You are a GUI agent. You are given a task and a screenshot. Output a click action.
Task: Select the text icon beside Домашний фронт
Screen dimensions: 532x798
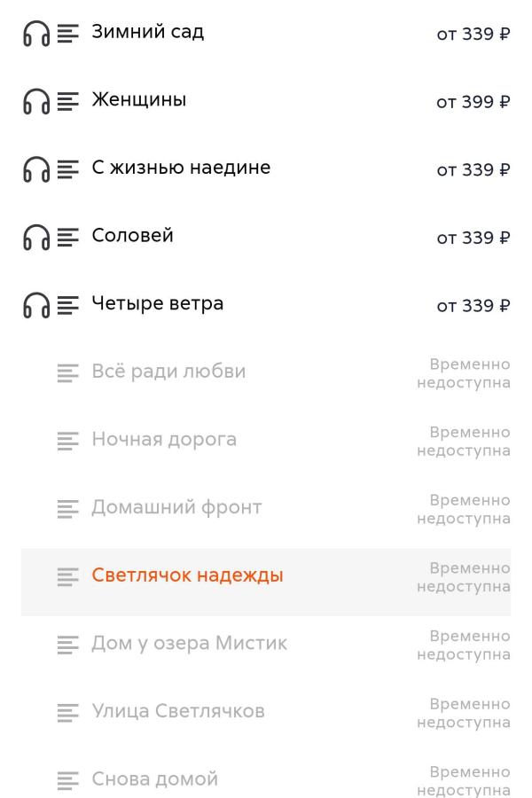pyautogui.click(x=68, y=506)
